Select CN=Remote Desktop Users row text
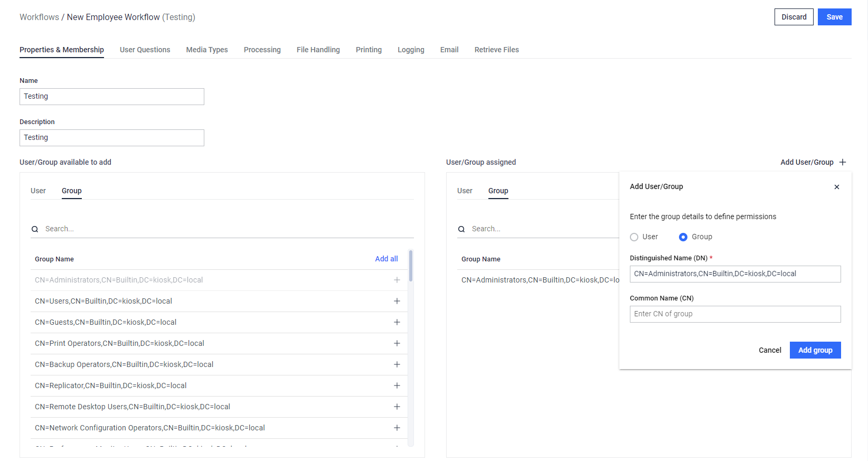This screenshot has width=868, height=461. tap(133, 407)
